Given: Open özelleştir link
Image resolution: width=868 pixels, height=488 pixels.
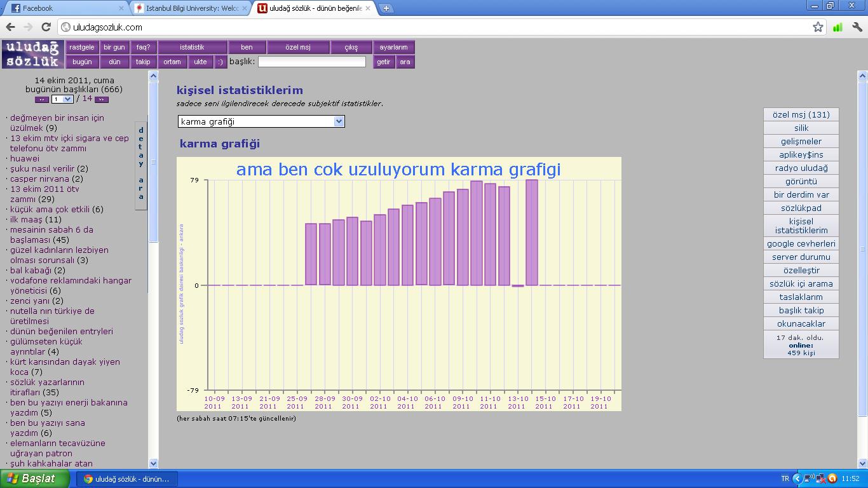Looking at the screenshot, I should pos(801,270).
